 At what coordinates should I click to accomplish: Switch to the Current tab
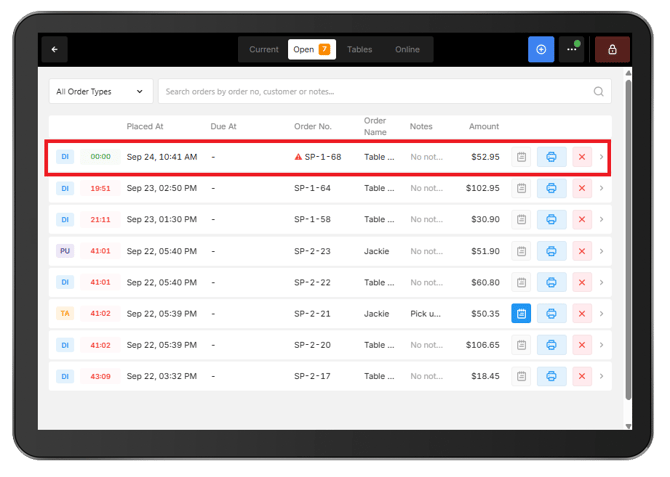click(264, 50)
